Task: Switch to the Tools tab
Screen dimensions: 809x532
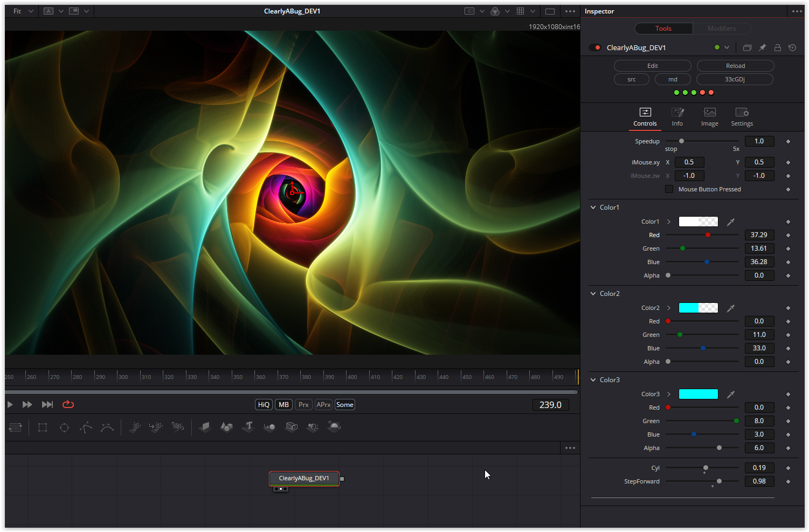Action: (663, 29)
